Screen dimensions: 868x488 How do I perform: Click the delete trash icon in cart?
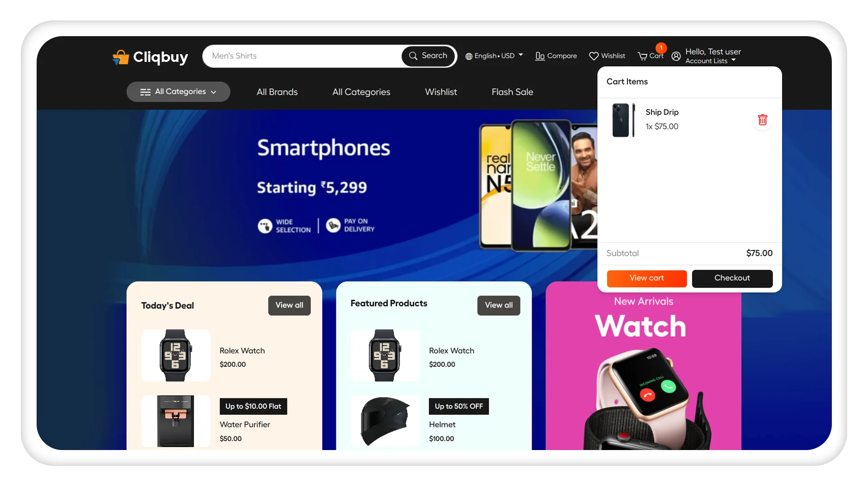pyautogui.click(x=762, y=119)
